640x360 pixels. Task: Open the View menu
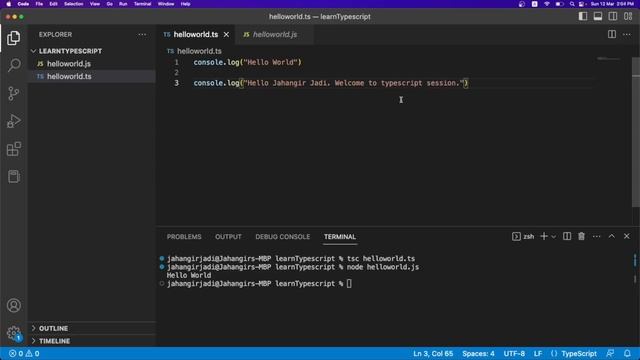pos(95,4)
